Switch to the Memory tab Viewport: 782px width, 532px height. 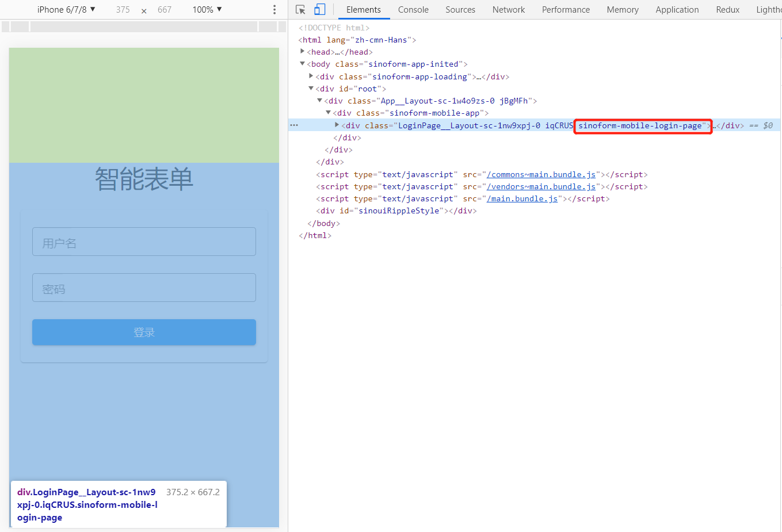point(623,10)
